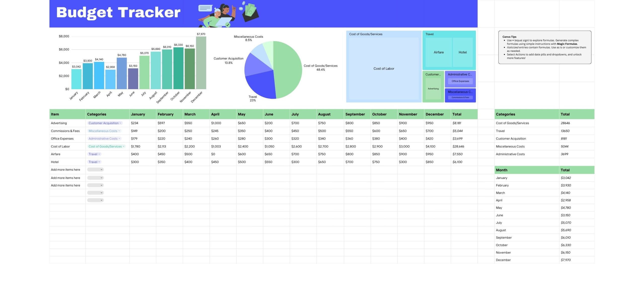This screenshot has height=286, width=644.
Task: Expand the Cost of Goods/Services dropdown on Cost of Labor
Action: point(106,146)
